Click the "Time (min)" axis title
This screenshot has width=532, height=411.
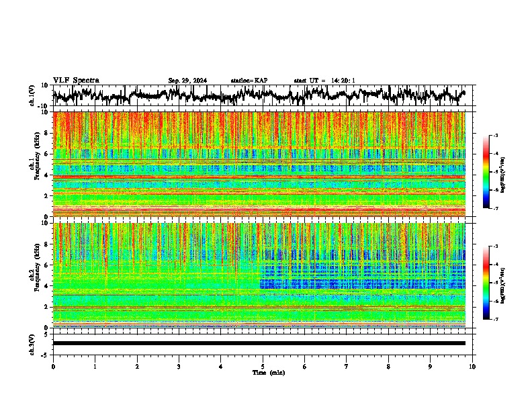269,373
